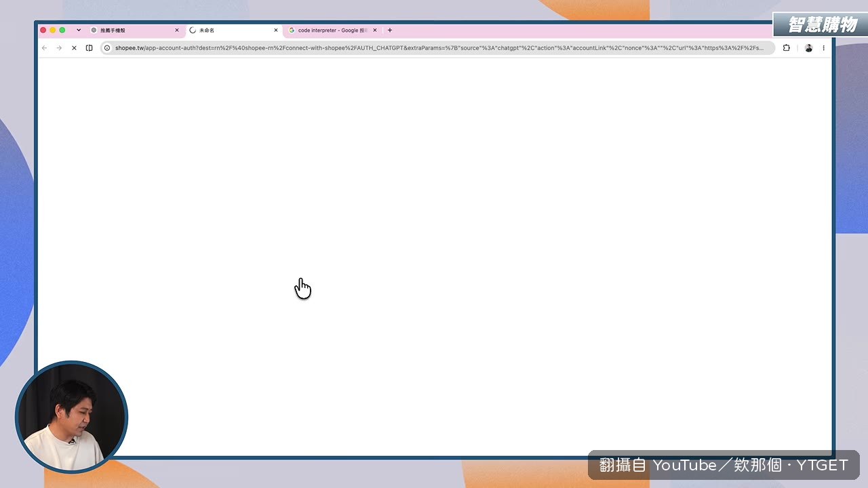Screen dimensions: 868x488
Task: Maximize the browser window with green button
Action: pos(62,30)
